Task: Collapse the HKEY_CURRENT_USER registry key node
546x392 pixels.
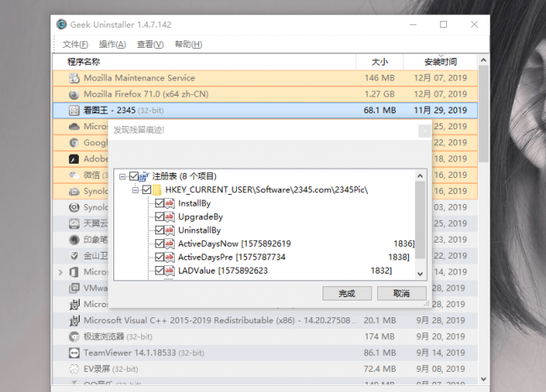Action: 135,191
